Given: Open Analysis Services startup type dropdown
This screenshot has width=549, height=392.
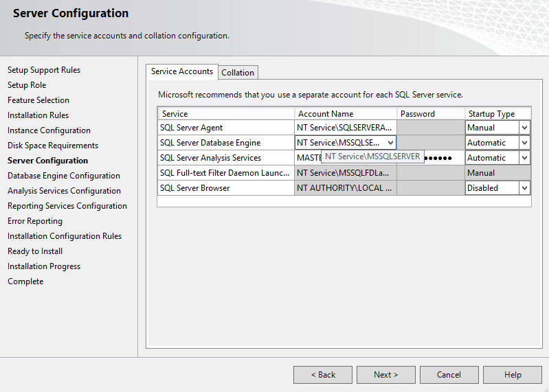Looking at the screenshot, I should pyautogui.click(x=524, y=158).
